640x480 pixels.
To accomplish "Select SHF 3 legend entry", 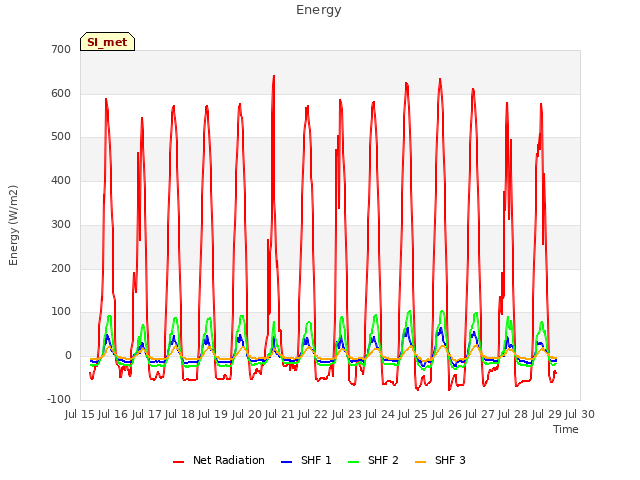I will [x=440, y=460].
